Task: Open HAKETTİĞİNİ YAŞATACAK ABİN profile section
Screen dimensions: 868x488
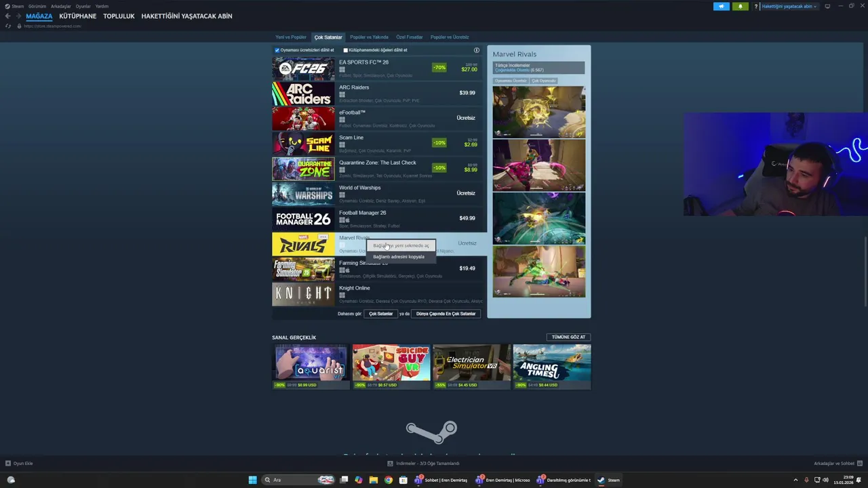Action: click(x=186, y=16)
